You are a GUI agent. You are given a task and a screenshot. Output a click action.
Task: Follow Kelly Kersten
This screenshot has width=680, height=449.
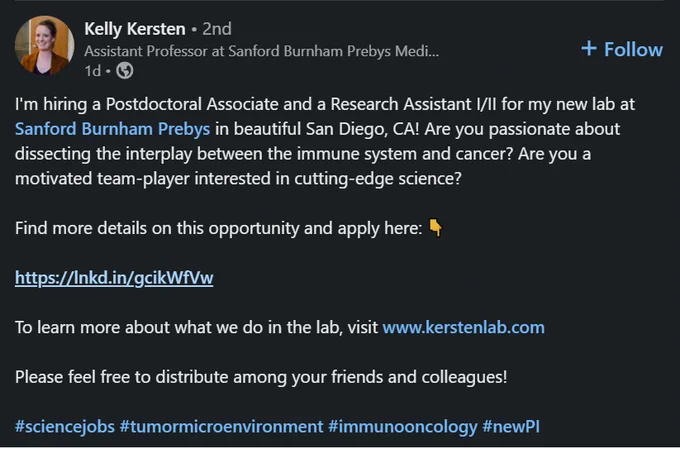pos(622,49)
